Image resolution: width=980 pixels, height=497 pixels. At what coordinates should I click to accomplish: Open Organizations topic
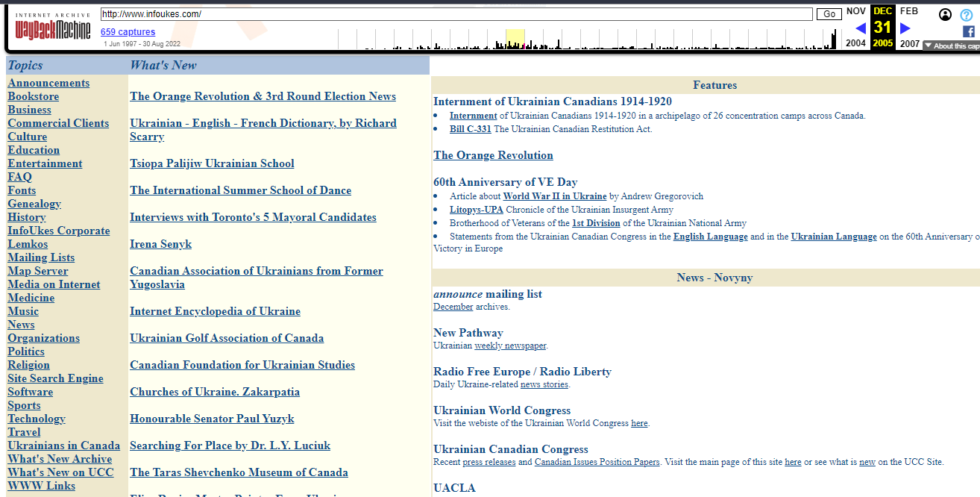(44, 338)
